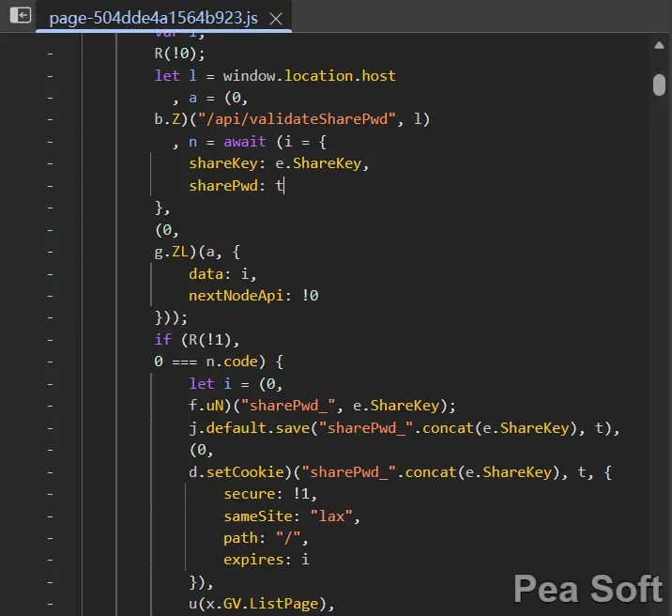Click "nextNodeApi: !0" line
Image resolution: width=672 pixels, height=616 pixels.
point(253,296)
